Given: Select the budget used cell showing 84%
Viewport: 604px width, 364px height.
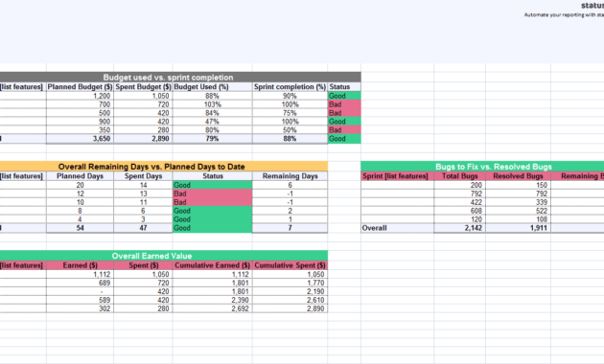Looking at the screenshot, I should click(x=212, y=113).
